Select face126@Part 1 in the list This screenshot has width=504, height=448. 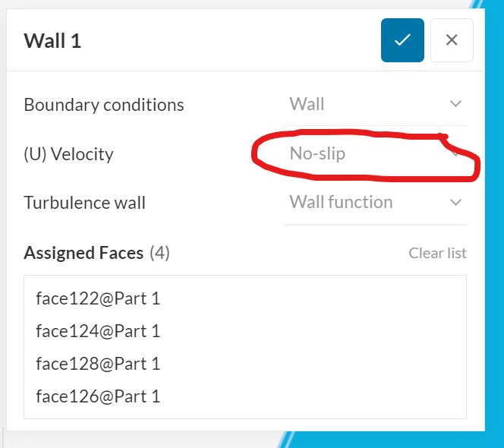pyautogui.click(x=98, y=396)
